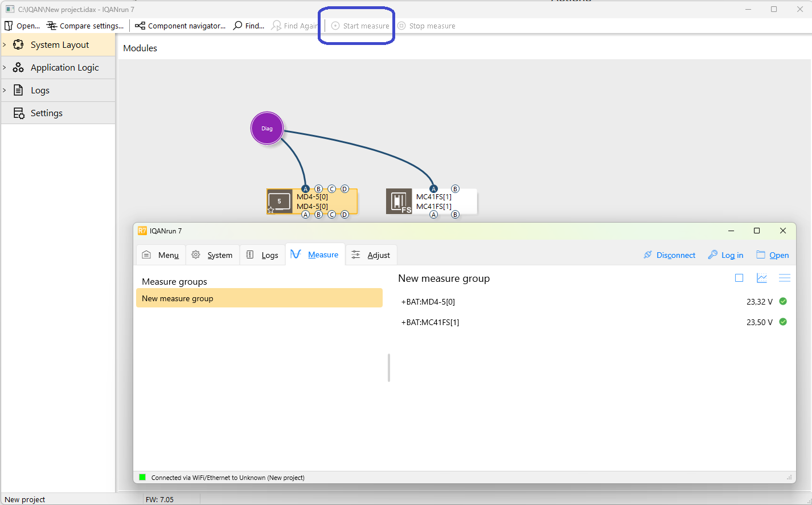Switch to the System tab
The height and width of the screenshot is (505, 812).
212,255
